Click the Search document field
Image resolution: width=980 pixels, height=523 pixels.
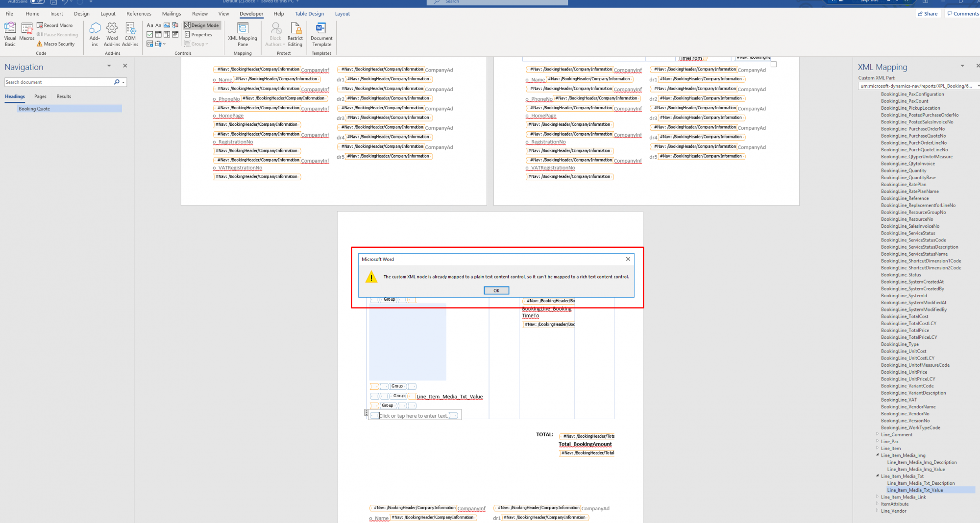point(59,82)
